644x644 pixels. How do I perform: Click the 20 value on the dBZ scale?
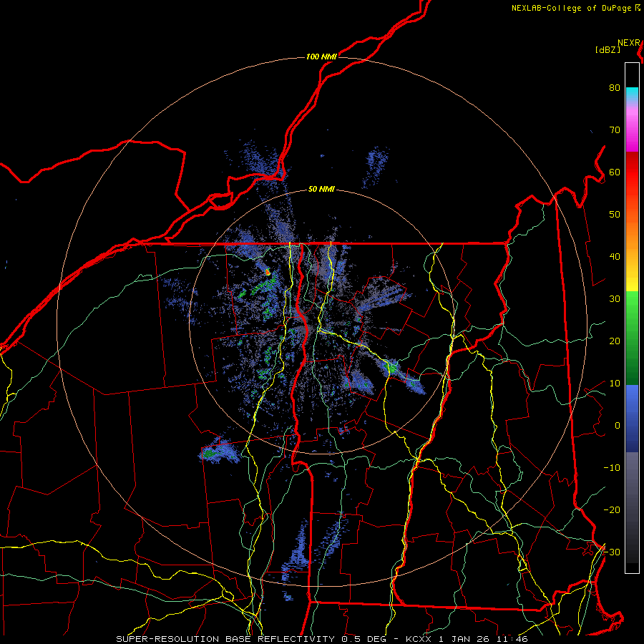615,341
